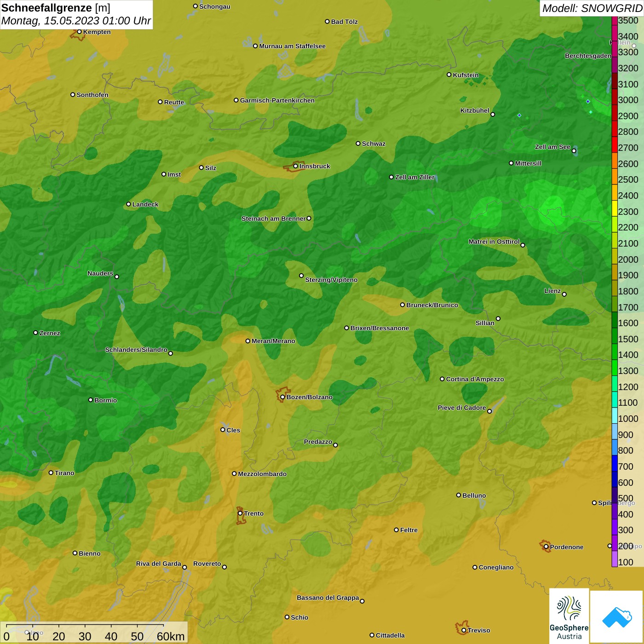Click the Schneefallgrenze [m] title
The width and height of the screenshot is (644, 644).
click(56, 8)
